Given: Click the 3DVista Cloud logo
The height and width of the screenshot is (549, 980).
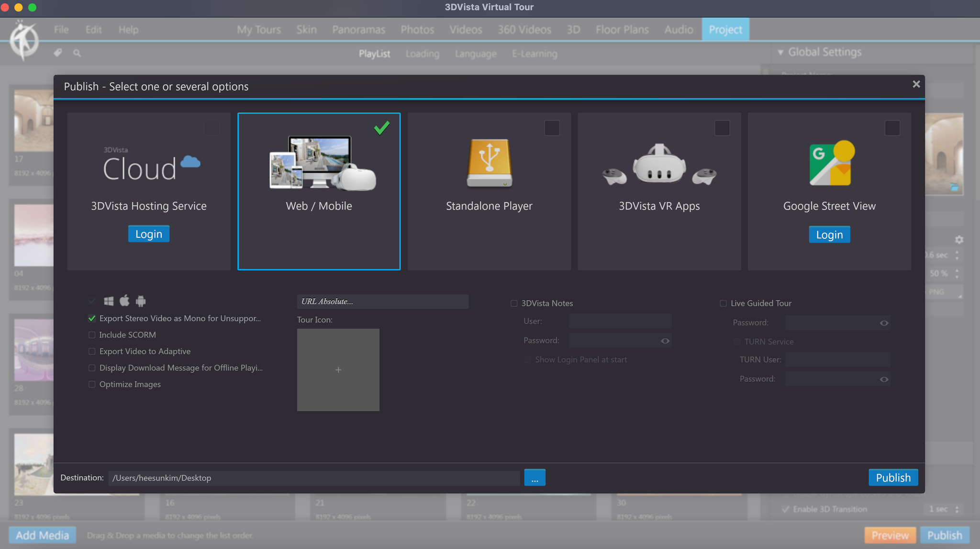Looking at the screenshot, I should [152, 164].
